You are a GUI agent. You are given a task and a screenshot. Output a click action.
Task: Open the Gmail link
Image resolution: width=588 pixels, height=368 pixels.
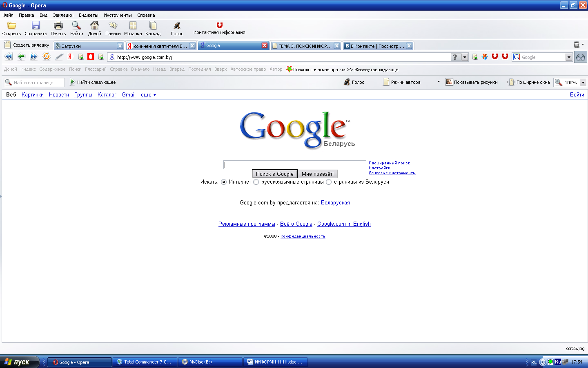tap(129, 95)
